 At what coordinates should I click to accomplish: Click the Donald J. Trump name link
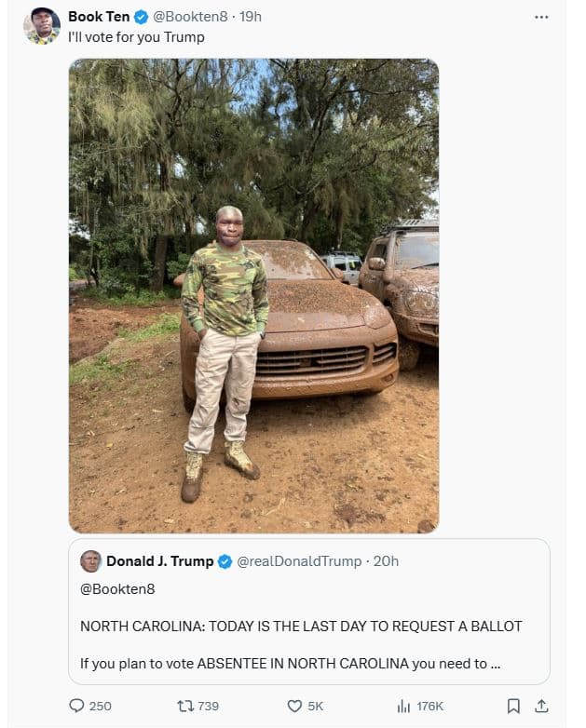pyautogui.click(x=159, y=561)
